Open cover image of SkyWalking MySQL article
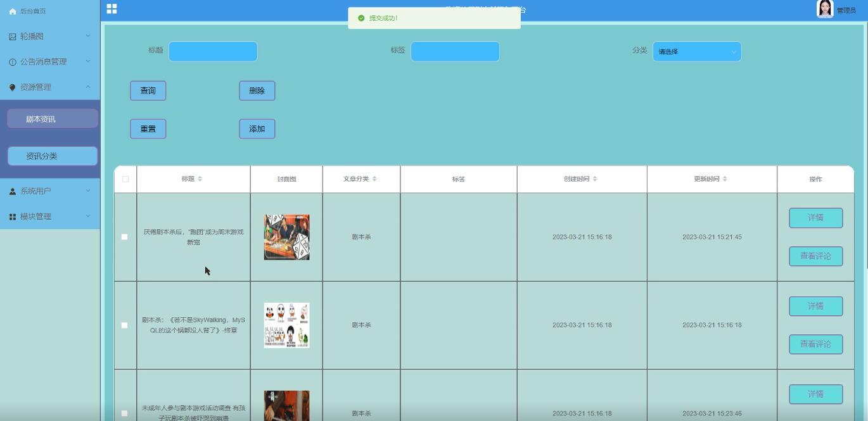This screenshot has height=421, width=868. 286,325
